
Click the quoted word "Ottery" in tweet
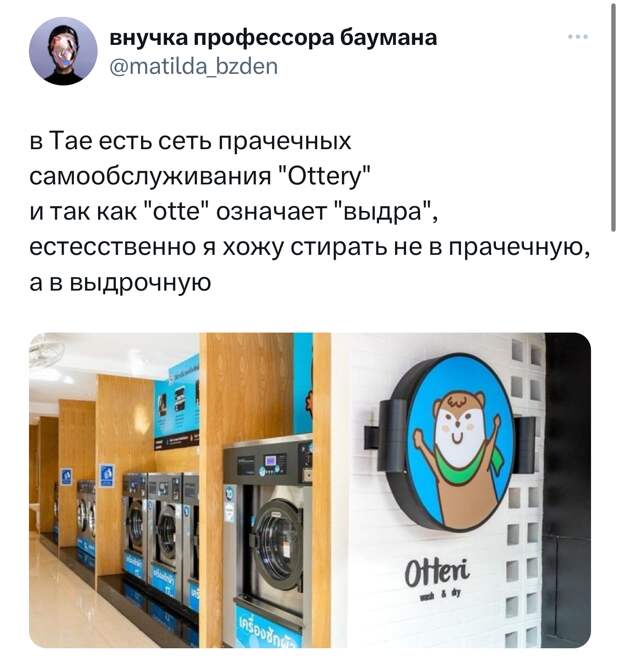[x=324, y=176]
